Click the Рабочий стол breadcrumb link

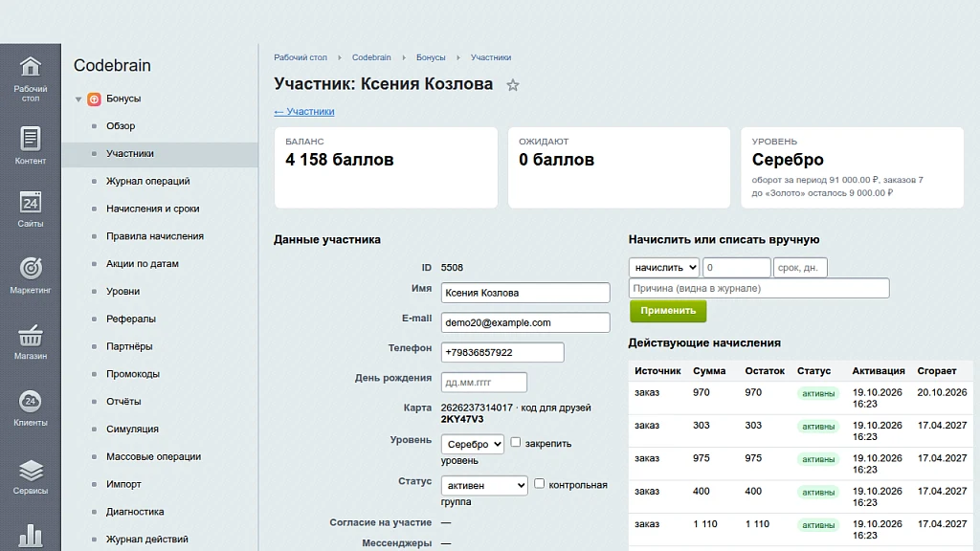click(301, 57)
